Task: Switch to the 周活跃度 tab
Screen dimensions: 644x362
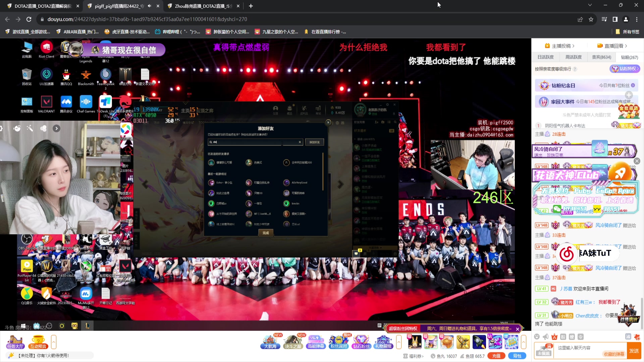Action: pyautogui.click(x=574, y=57)
